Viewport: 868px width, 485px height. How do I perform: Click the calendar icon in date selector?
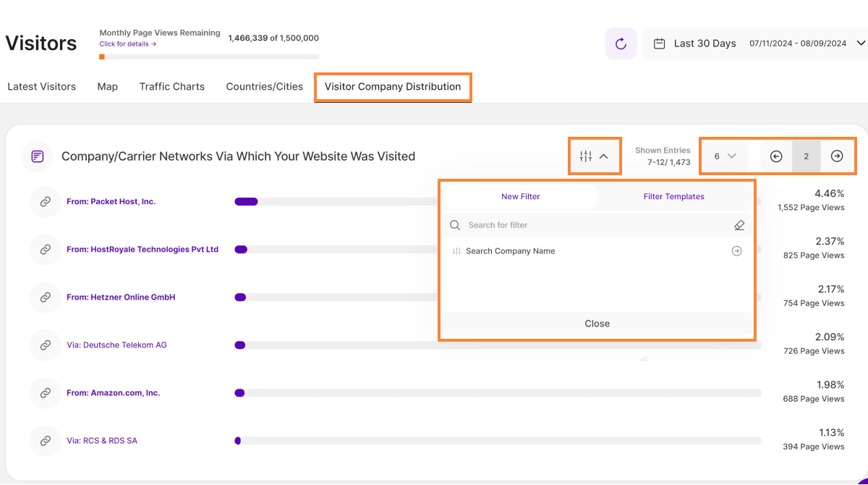click(x=659, y=43)
